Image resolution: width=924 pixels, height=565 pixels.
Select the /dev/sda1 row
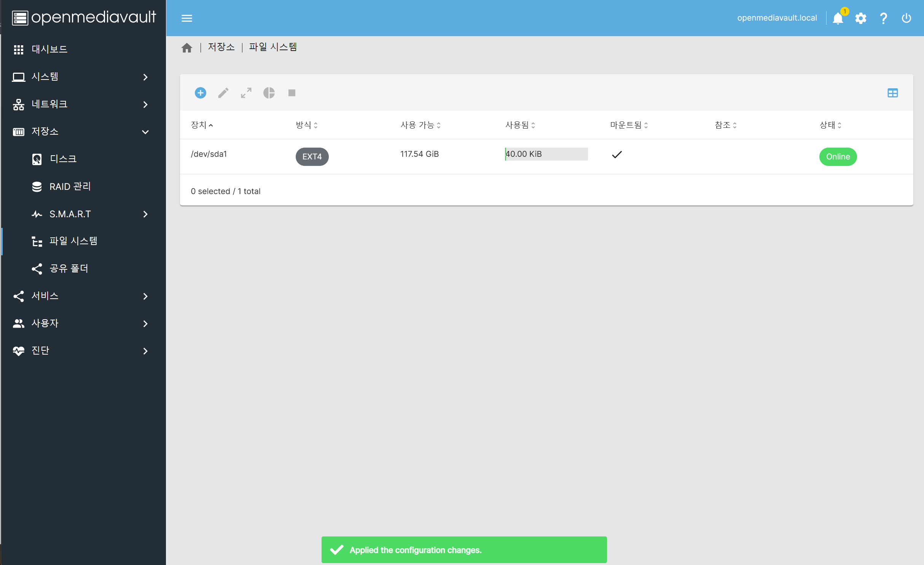coord(546,157)
